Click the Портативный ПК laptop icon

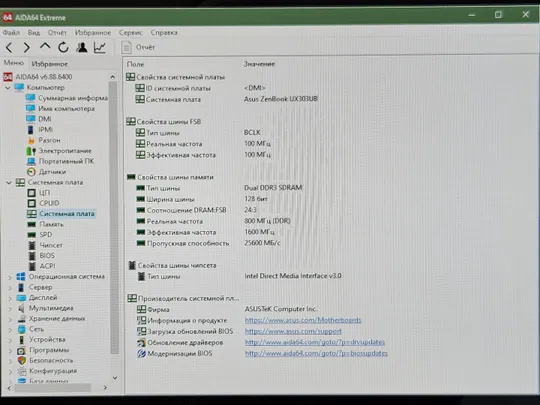click(31, 161)
